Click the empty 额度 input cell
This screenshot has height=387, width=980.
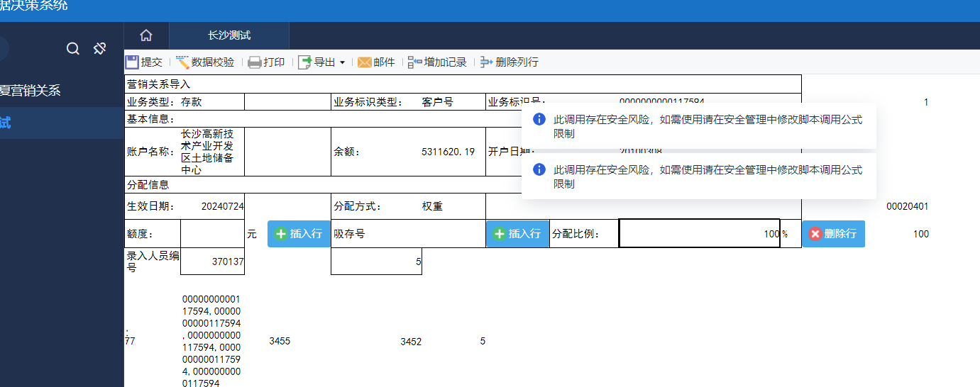212,234
